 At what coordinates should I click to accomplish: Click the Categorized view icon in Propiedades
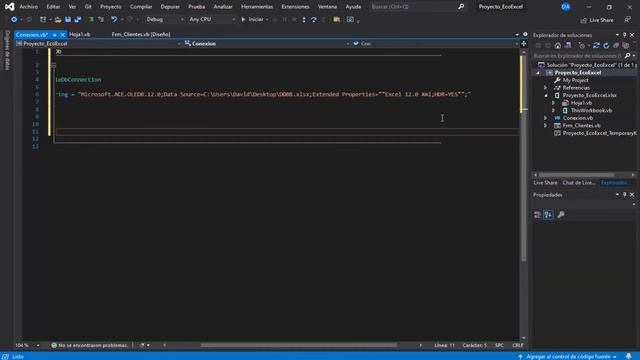point(537,215)
